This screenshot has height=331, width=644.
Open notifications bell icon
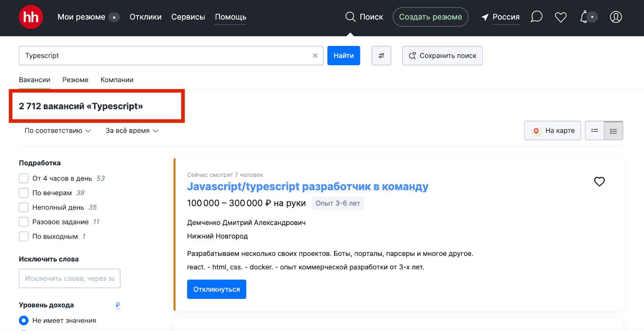[584, 17]
